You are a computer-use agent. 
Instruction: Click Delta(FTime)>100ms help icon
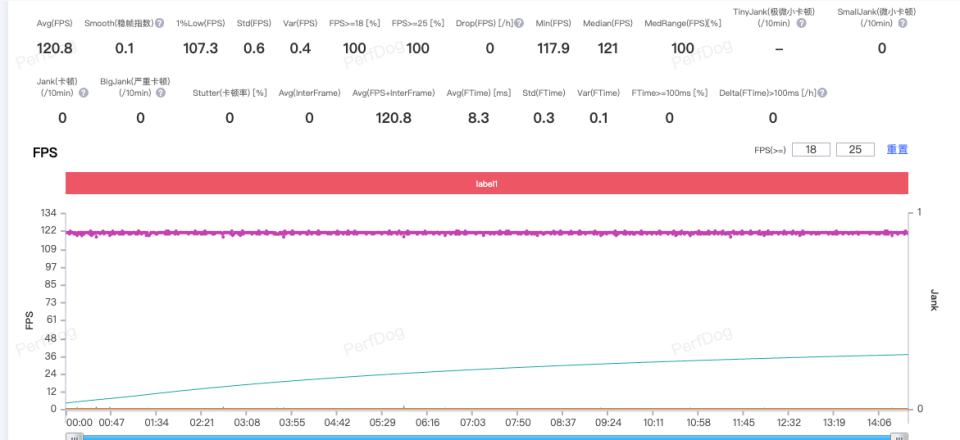click(x=822, y=93)
